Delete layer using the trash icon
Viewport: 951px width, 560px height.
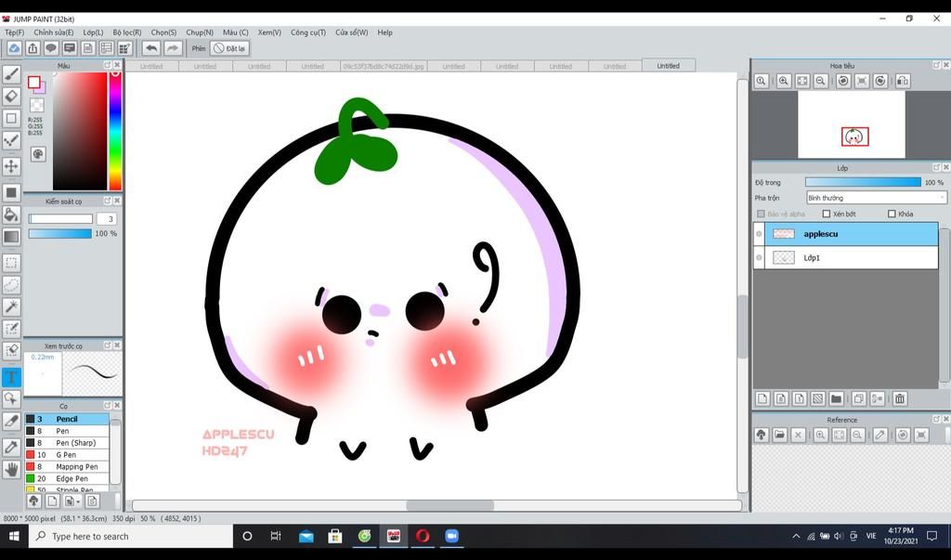coord(899,399)
